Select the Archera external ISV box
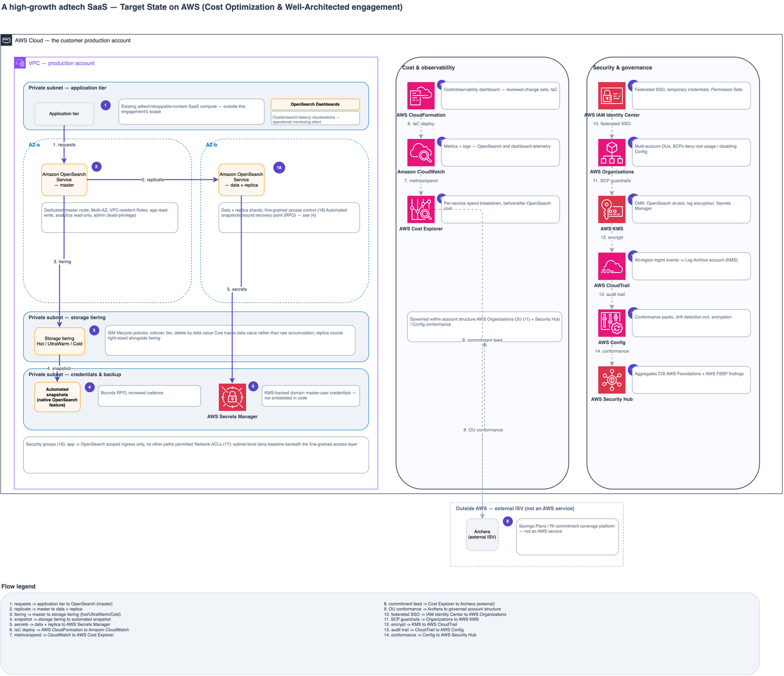The width and height of the screenshot is (784, 676). (x=482, y=534)
